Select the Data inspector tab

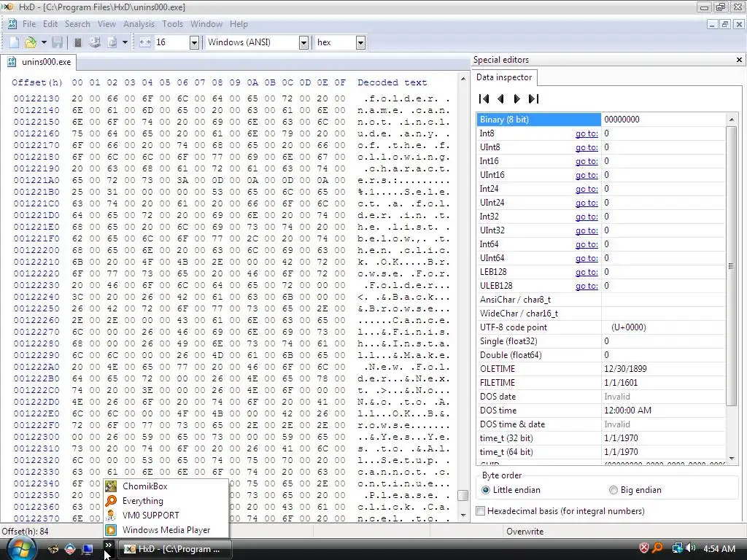point(504,77)
